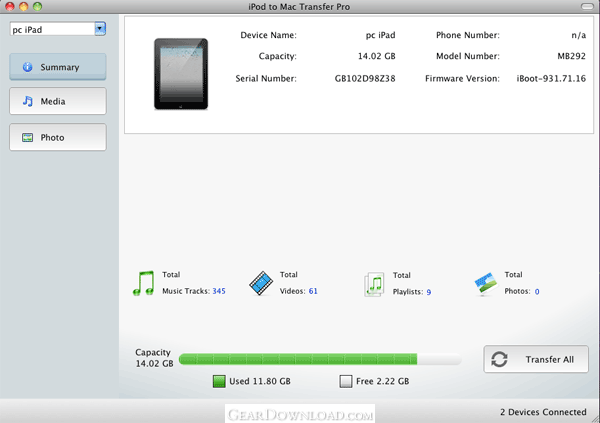The image size is (600, 423).
Task: Click the window resize grip corner
Action: [596, 419]
